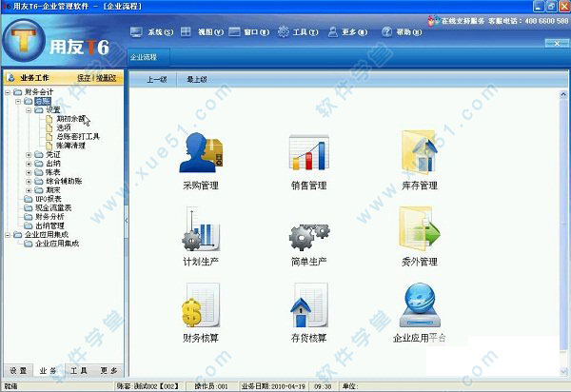Switch to the 设置 bottom tab
Image resolution: width=571 pixels, height=392 pixels.
click(x=18, y=370)
